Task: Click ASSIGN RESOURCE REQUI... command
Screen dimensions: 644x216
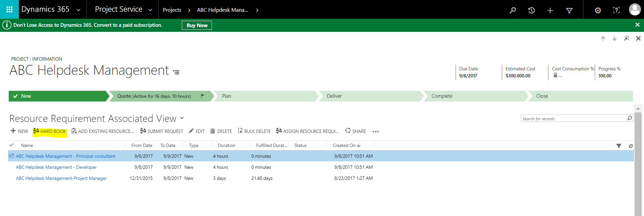Action: [x=308, y=131]
